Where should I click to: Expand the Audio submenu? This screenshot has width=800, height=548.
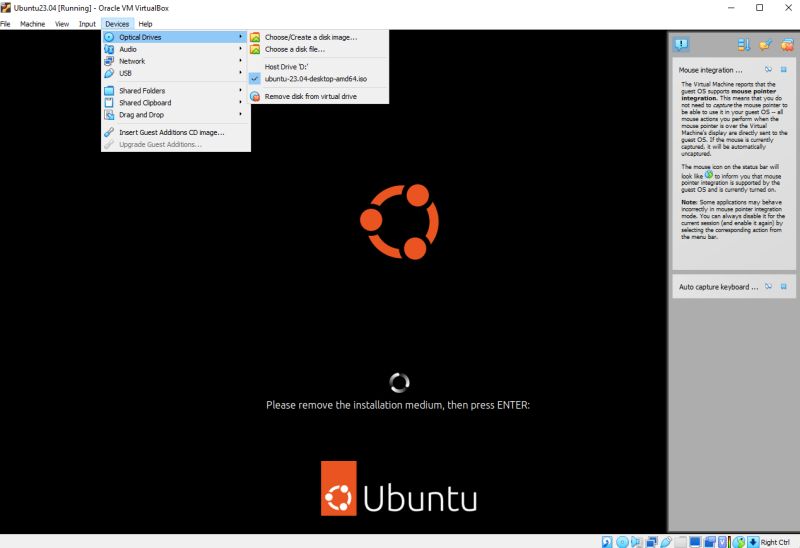point(176,49)
